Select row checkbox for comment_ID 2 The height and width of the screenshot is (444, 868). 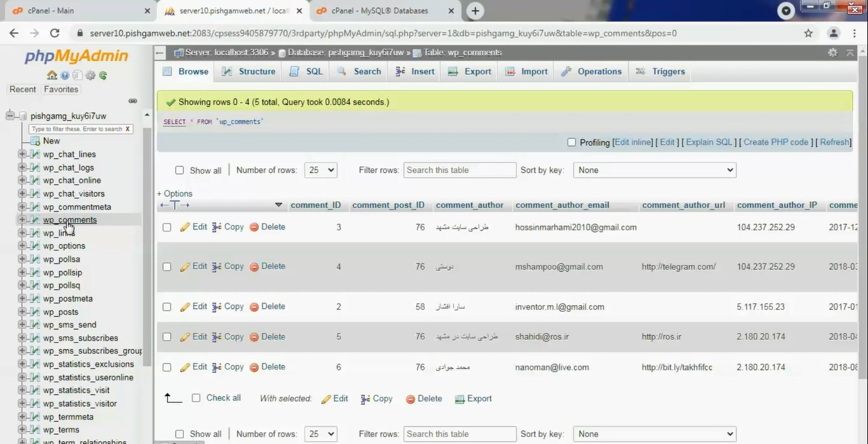click(166, 307)
